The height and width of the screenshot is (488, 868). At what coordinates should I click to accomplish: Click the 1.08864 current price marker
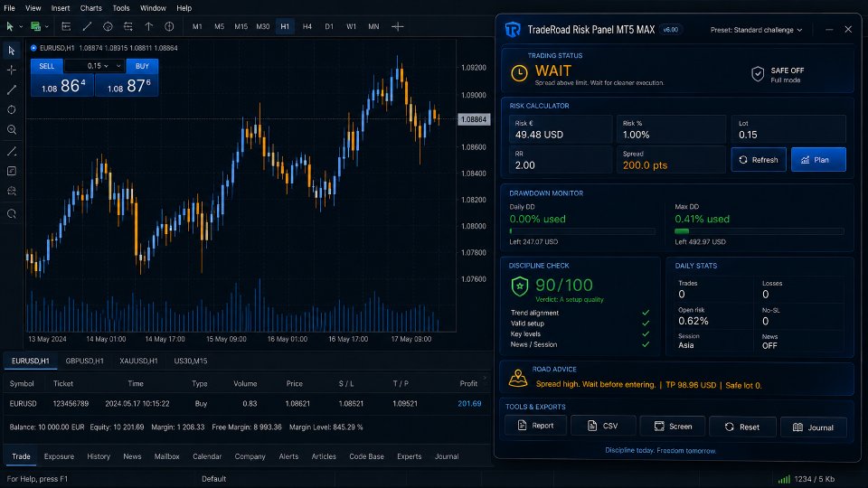click(474, 119)
